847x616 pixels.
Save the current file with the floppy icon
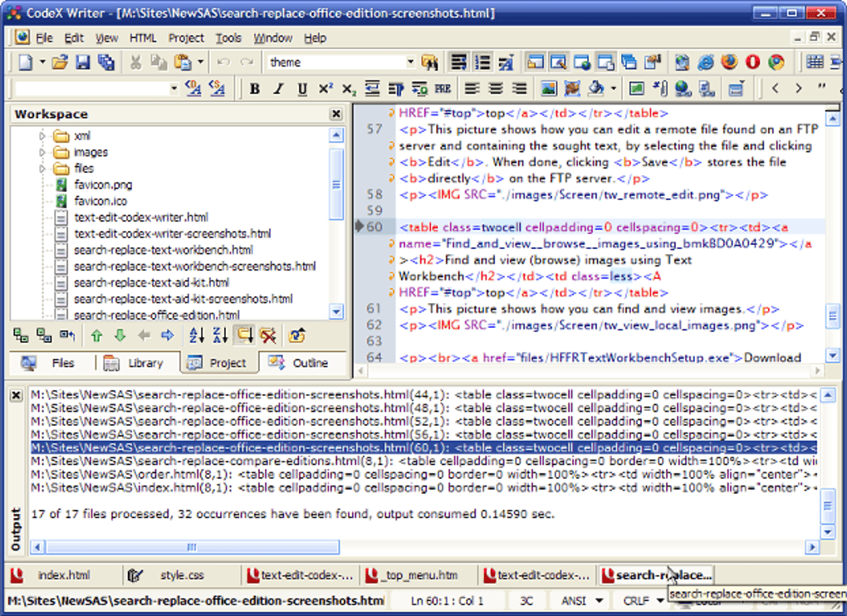click(x=83, y=62)
